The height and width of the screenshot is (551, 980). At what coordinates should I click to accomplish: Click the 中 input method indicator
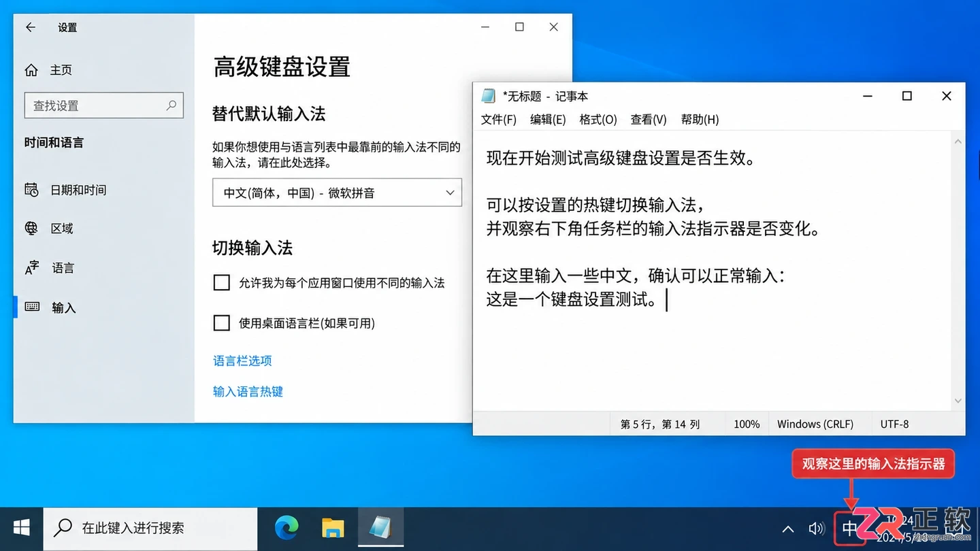(x=850, y=529)
